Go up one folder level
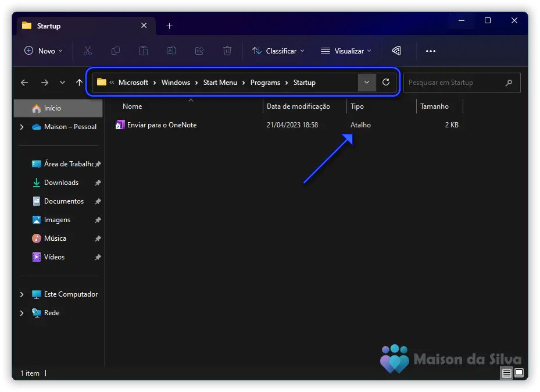The height and width of the screenshot is (392, 540). (80, 83)
